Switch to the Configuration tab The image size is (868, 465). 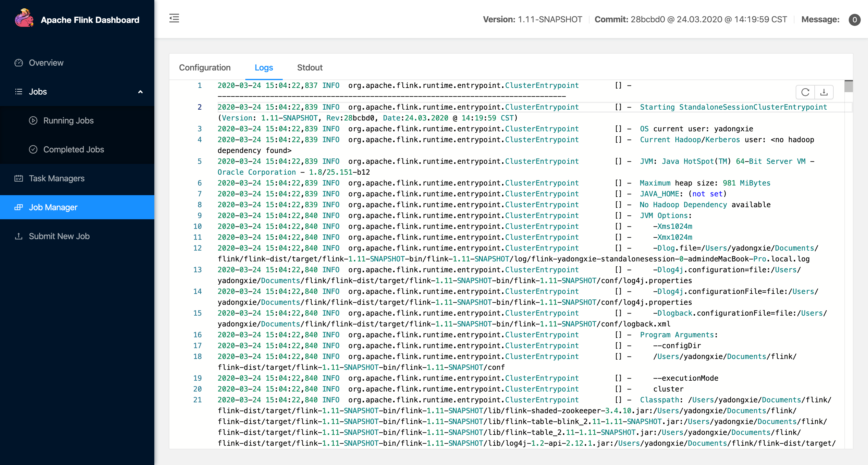(205, 67)
